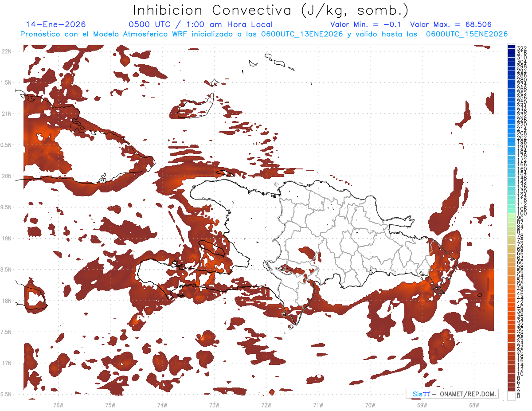Click the date '14-Ene-2026'
The height and width of the screenshot is (411, 532).
[56, 24]
